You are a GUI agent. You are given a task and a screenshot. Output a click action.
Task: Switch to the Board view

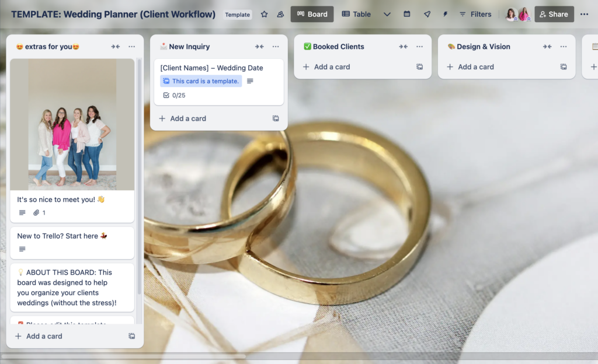tap(312, 14)
